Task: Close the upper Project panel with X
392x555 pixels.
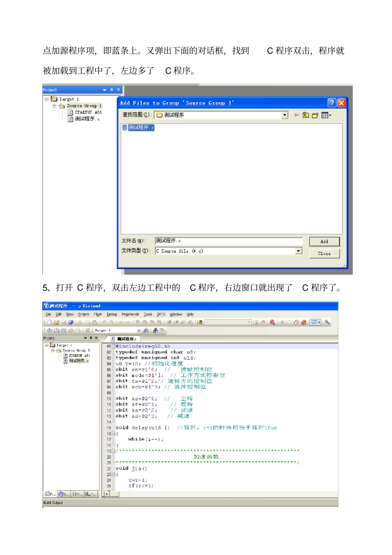Action: click(118, 90)
